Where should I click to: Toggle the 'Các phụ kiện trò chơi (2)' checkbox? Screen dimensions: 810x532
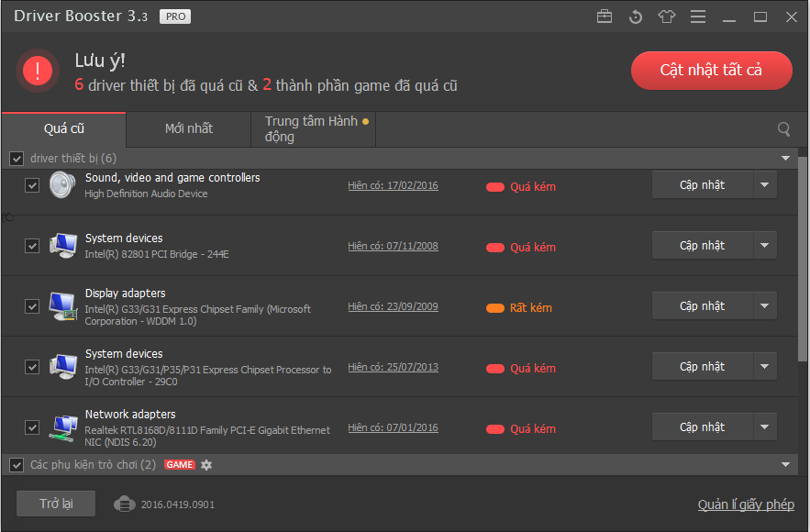click(x=17, y=465)
